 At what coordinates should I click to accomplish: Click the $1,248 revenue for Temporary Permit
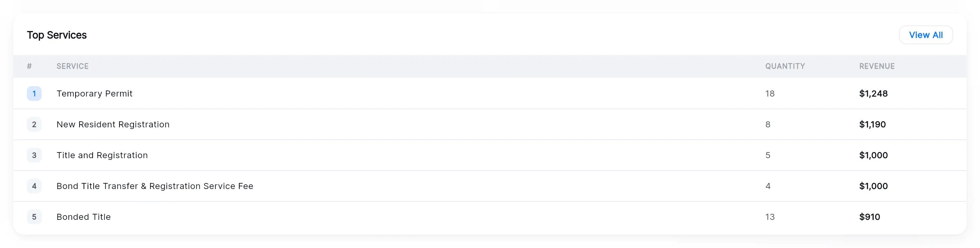click(873, 94)
